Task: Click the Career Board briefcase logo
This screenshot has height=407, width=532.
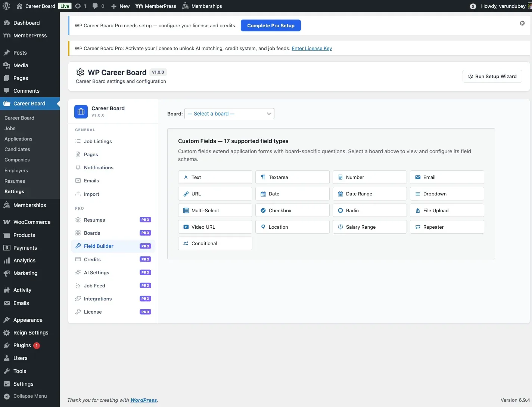Action: point(81,111)
